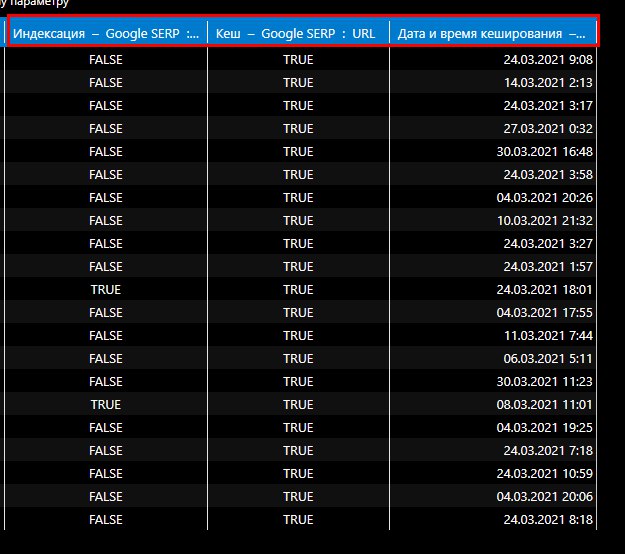The width and height of the screenshot is (625, 554).
Task: Click Кеш TRUE in the 24.03.2021 10:59 row
Action: pyautogui.click(x=298, y=473)
